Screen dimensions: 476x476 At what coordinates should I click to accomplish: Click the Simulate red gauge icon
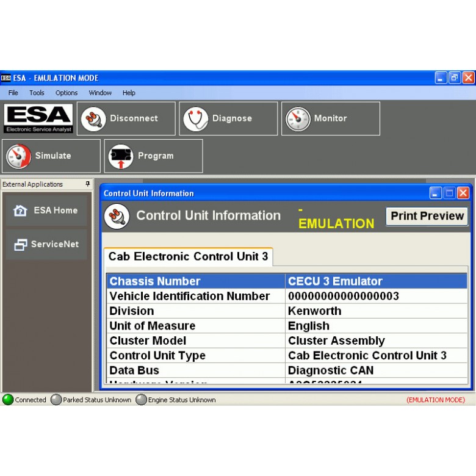(18, 156)
